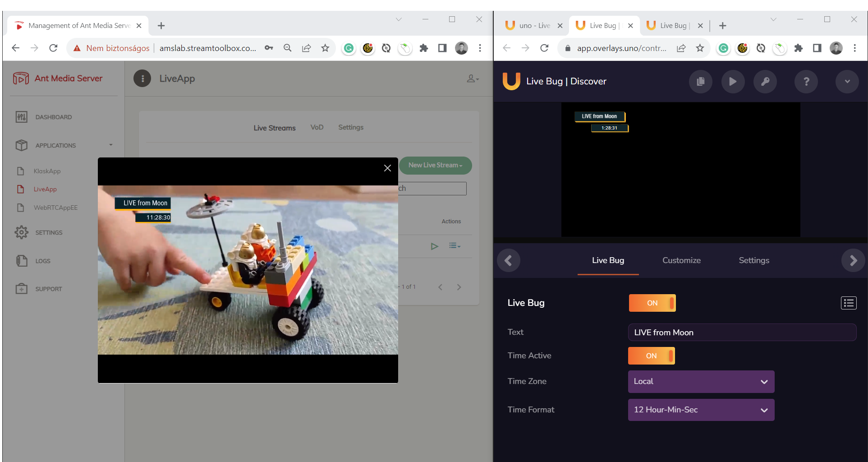Click the copy output URL icon
Screen dimensions: 868x462
tap(700, 82)
